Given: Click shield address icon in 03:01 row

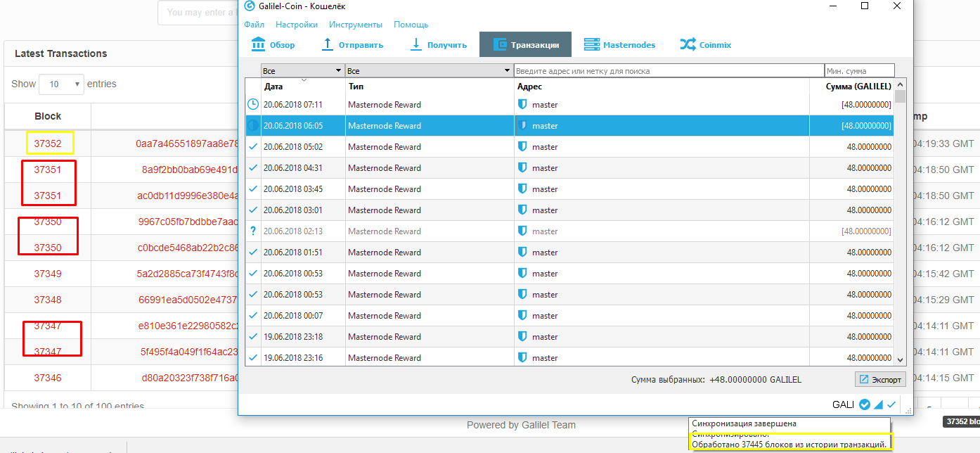Looking at the screenshot, I should (522, 210).
